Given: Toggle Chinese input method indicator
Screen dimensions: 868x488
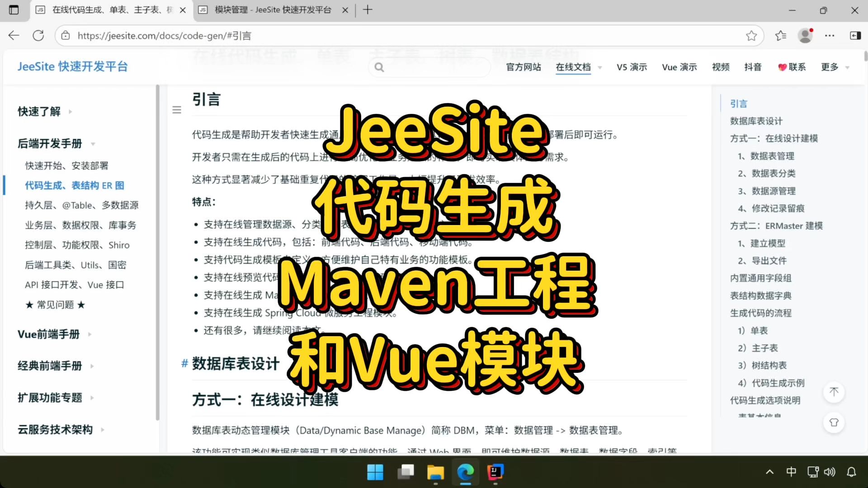Looking at the screenshot, I should (x=791, y=472).
